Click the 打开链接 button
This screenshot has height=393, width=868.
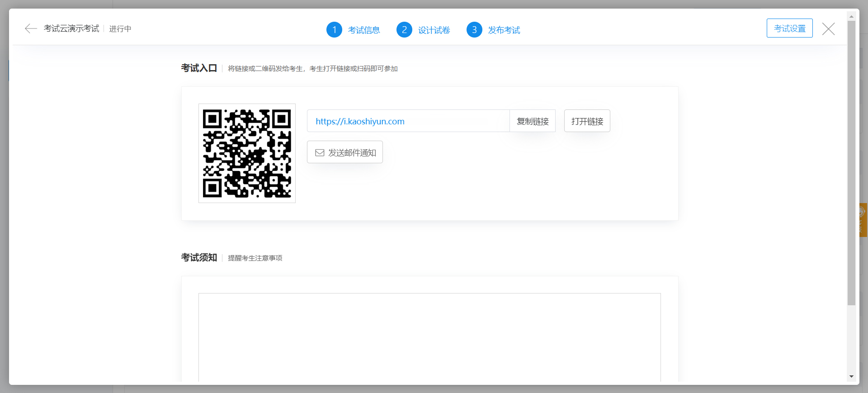pyautogui.click(x=587, y=121)
